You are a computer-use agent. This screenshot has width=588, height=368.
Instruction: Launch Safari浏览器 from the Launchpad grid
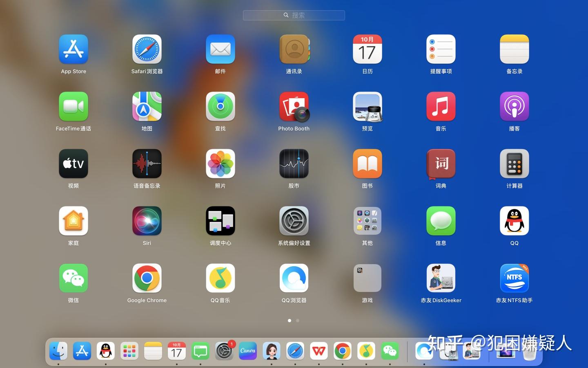coord(147,49)
